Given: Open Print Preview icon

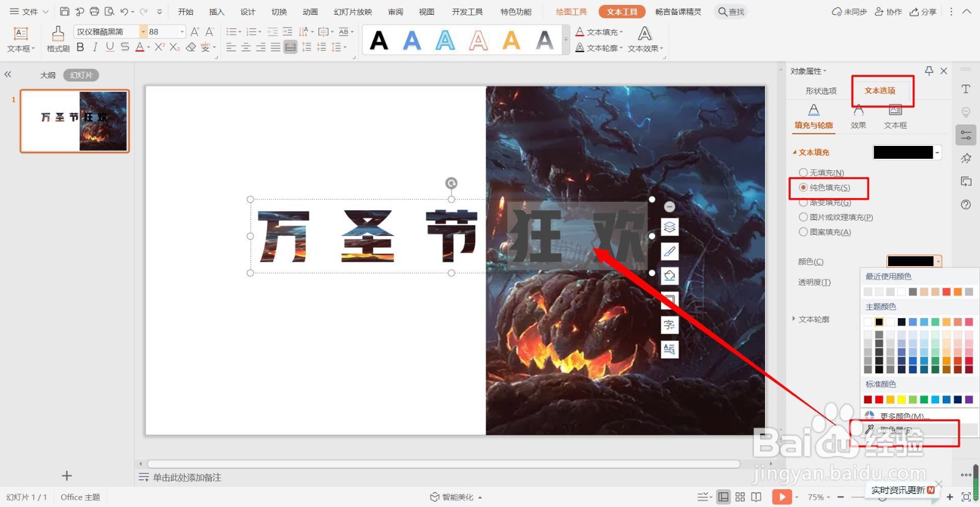Looking at the screenshot, I should [x=110, y=12].
